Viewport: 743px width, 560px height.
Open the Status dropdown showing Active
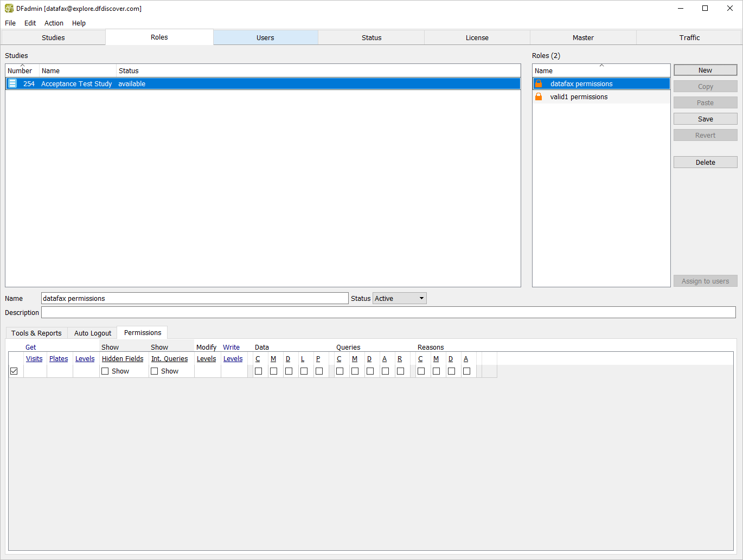pyautogui.click(x=399, y=299)
